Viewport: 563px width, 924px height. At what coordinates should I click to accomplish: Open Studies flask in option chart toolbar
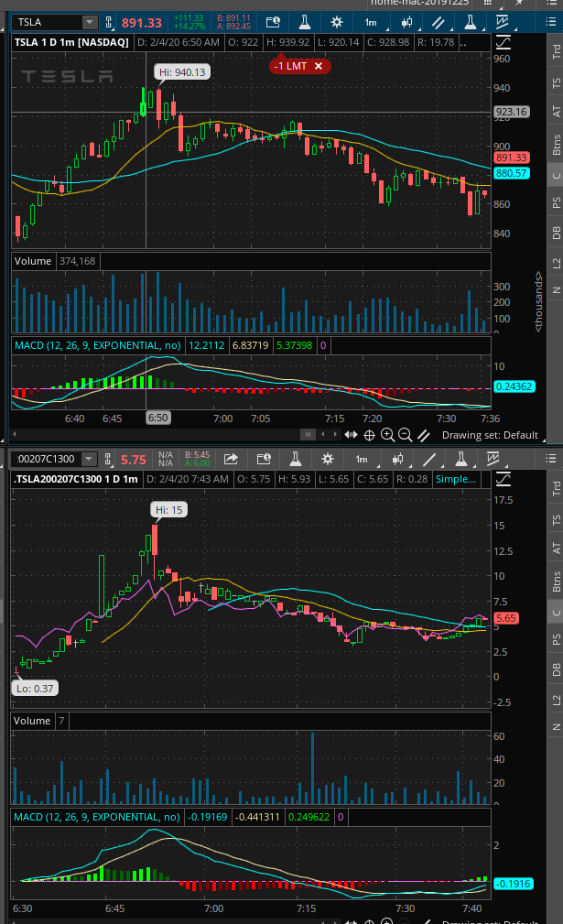point(296,459)
